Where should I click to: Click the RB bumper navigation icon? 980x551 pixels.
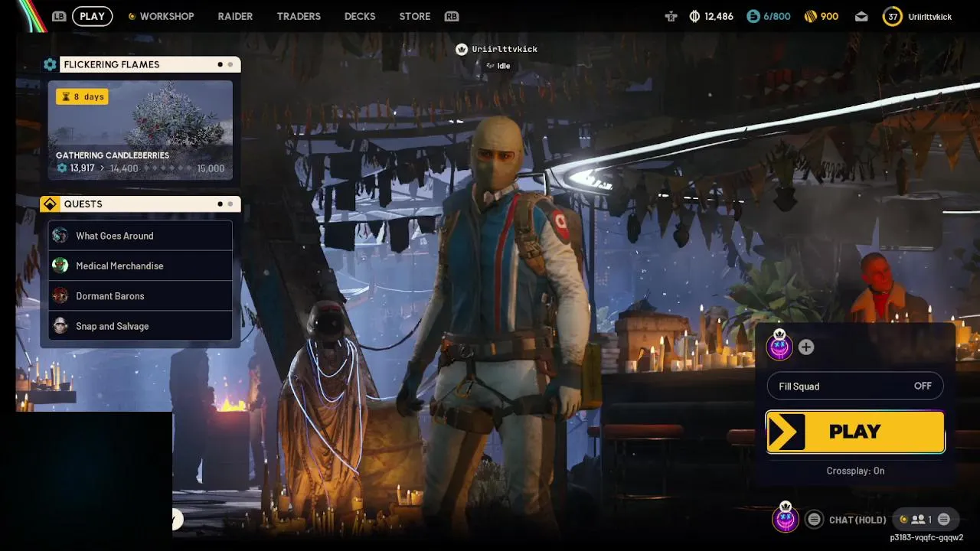(x=452, y=16)
